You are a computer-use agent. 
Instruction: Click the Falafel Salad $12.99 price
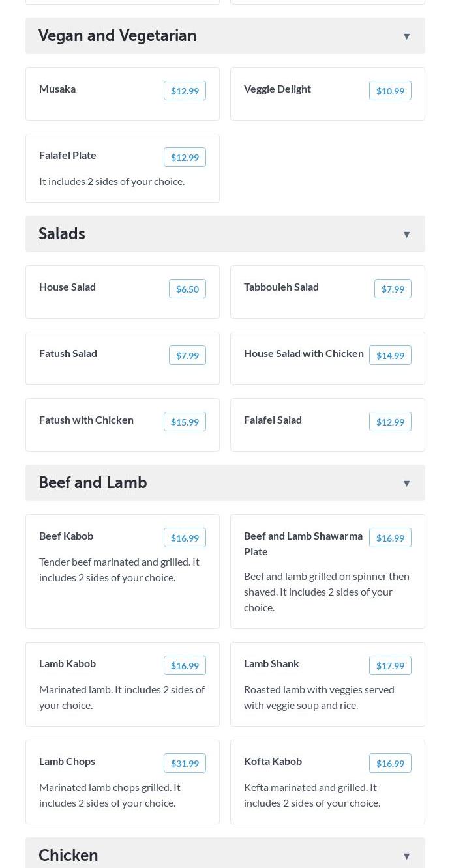pos(390,422)
